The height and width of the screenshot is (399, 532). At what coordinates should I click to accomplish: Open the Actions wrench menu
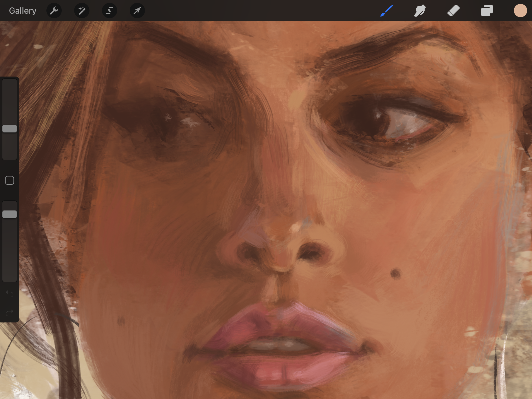click(x=54, y=11)
